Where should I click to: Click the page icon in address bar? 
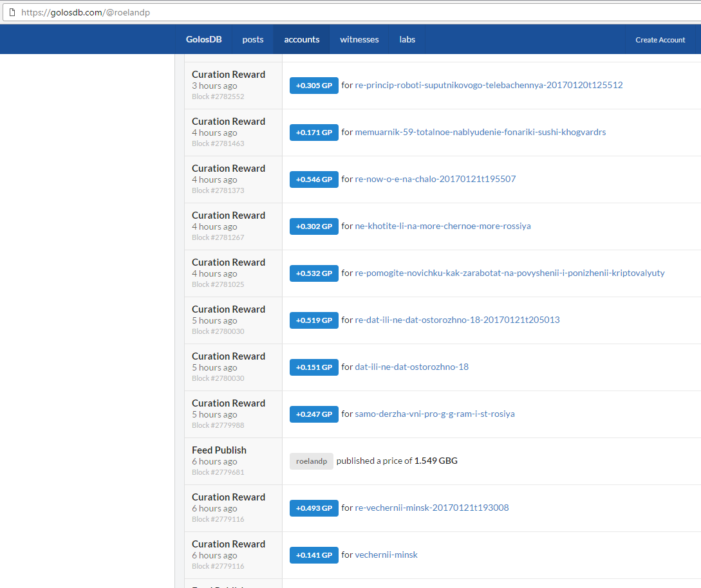[x=12, y=12]
